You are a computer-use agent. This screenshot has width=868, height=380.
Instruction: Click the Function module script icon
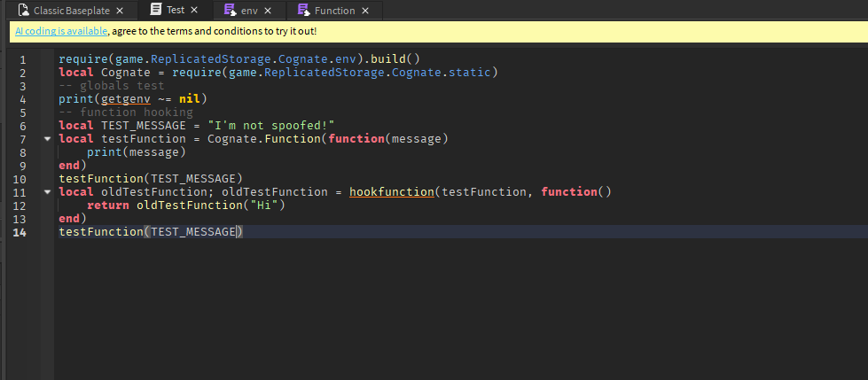[x=303, y=11]
